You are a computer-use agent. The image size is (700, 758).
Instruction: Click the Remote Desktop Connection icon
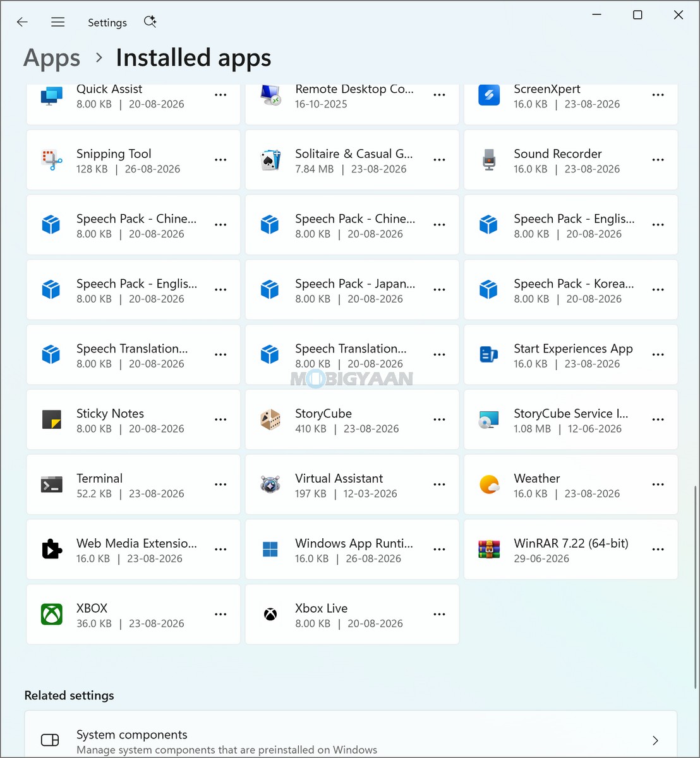[x=270, y=95]
